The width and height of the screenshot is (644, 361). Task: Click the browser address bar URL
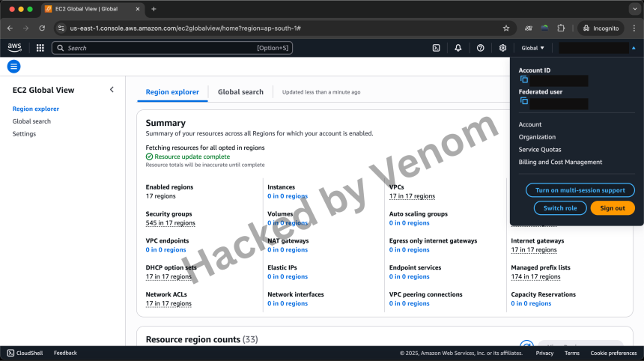pos(185,28)
